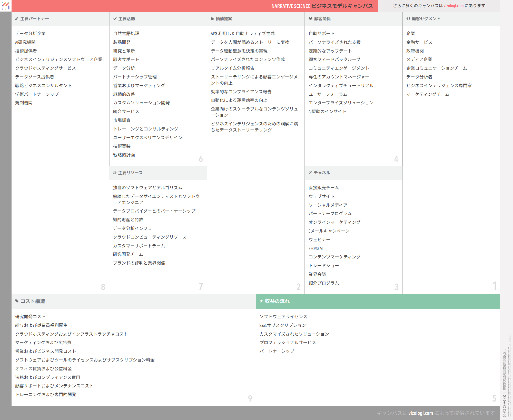
Task: Click the star icon beside 収益の流れ
Action: point(261,301)
